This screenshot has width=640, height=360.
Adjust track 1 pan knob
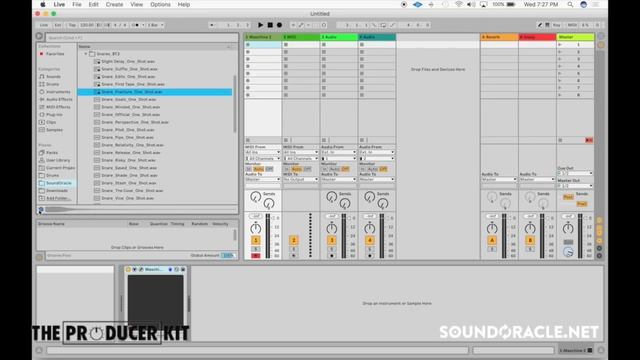click(256, 228)
